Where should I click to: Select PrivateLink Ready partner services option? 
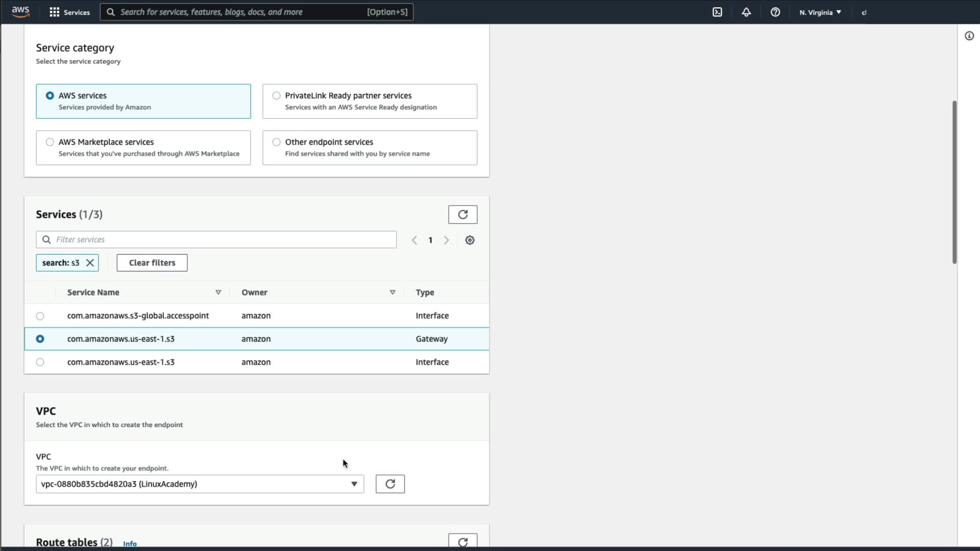click(x=277, y=96)
